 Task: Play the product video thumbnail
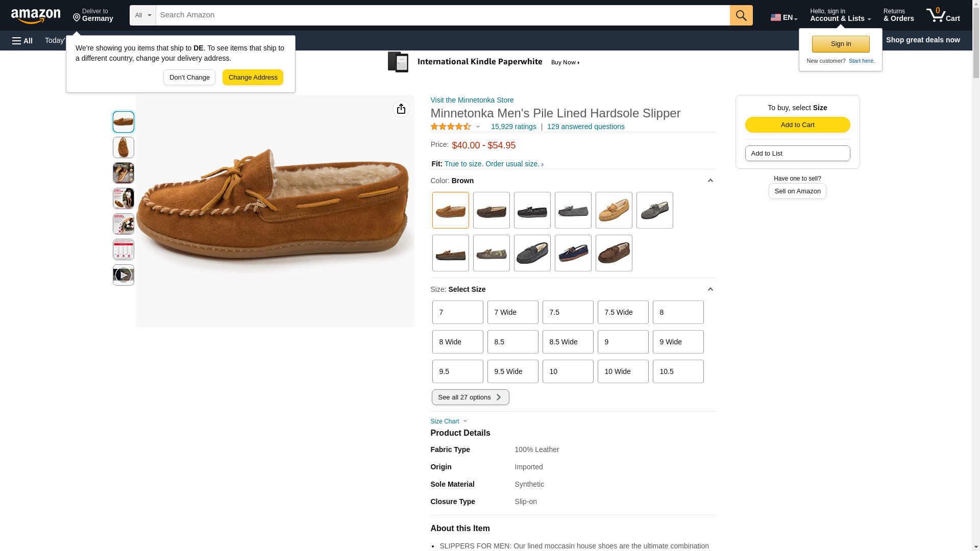click(x=123, y=275)
